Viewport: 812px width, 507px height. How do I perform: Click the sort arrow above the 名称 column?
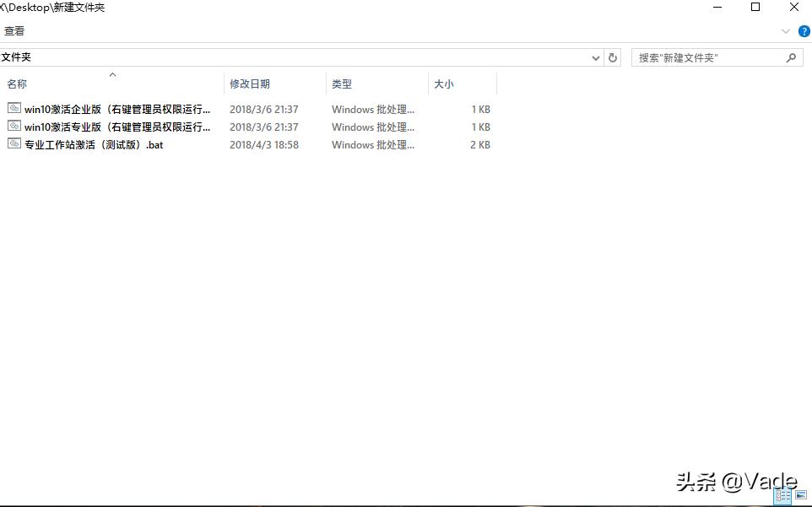[x=112, y=75]
